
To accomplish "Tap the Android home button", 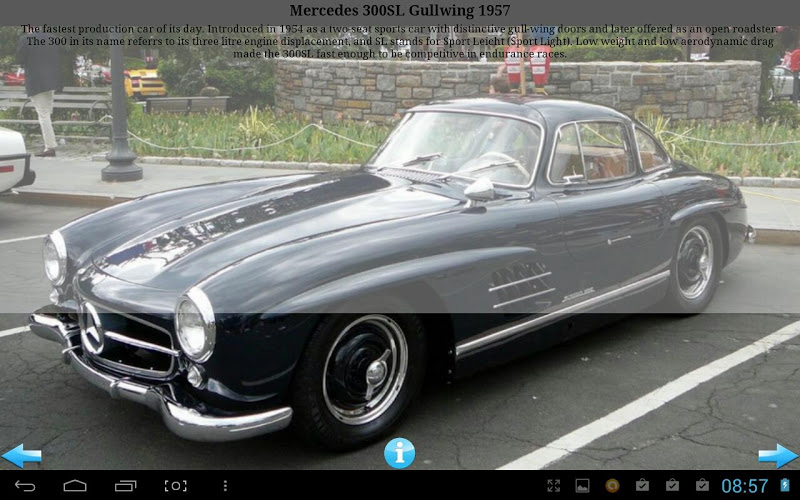I will (75, 486).
